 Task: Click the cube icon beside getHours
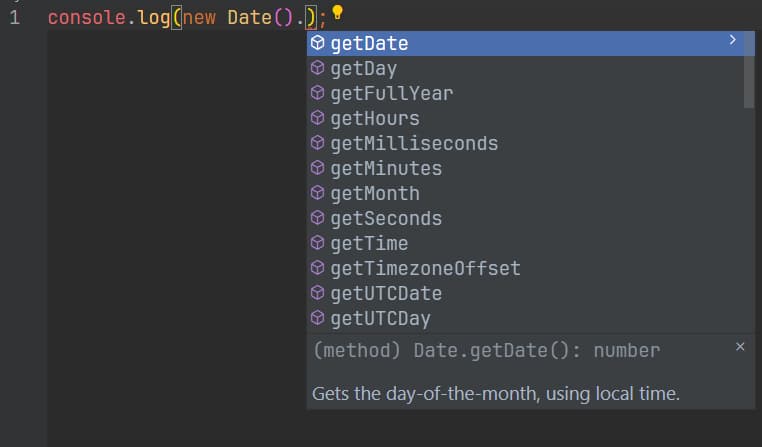[317, 118]
